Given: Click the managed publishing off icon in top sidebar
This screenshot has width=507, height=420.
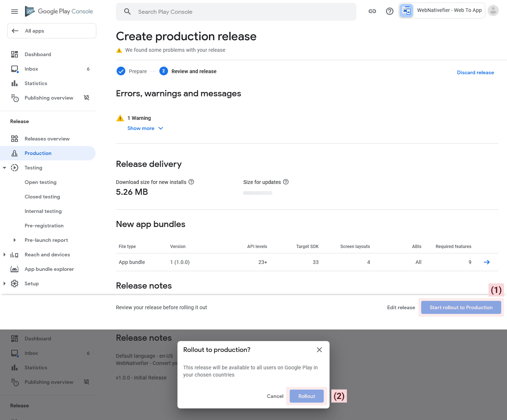Looking at the screenshot, I should point(87,98).
